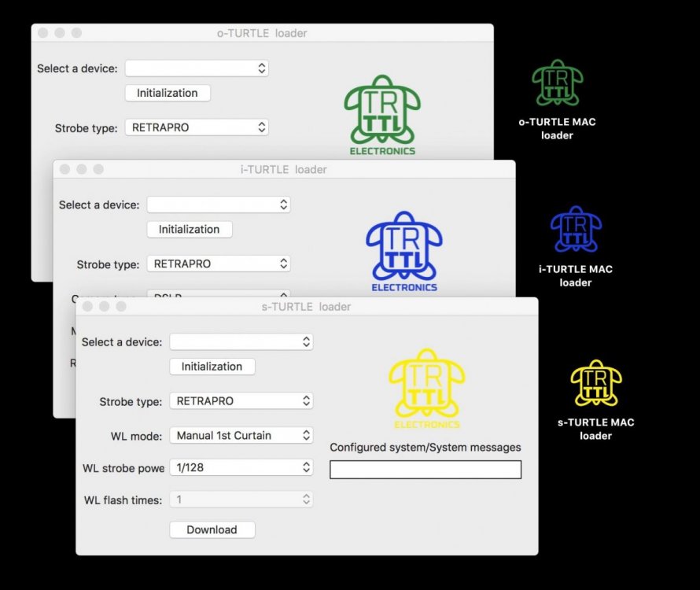The height and width of the screenshot is (590, 700).
Task: Click the s-TURTLE loader window title text
Action: (x=306, y=307)
